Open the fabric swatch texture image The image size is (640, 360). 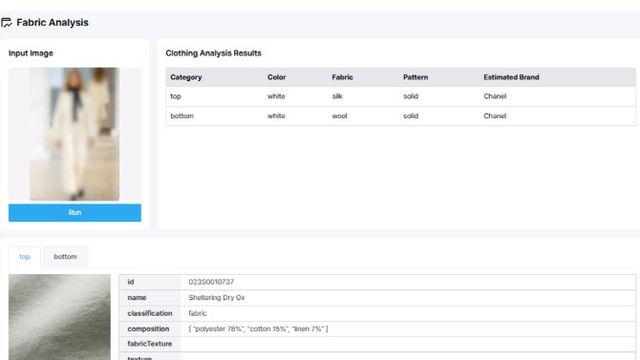coord(60,317)
